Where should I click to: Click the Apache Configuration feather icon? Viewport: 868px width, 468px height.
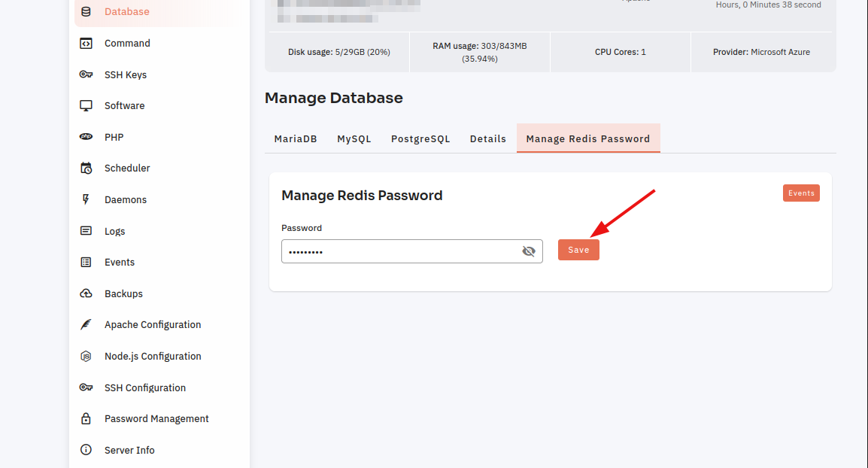pos(86,324)
